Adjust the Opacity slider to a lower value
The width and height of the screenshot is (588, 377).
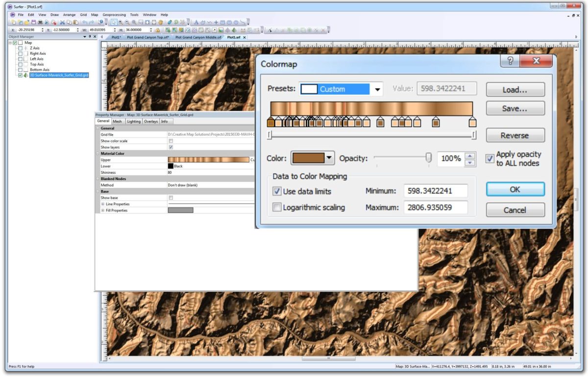pyautogui.click(x=402, y=158)
